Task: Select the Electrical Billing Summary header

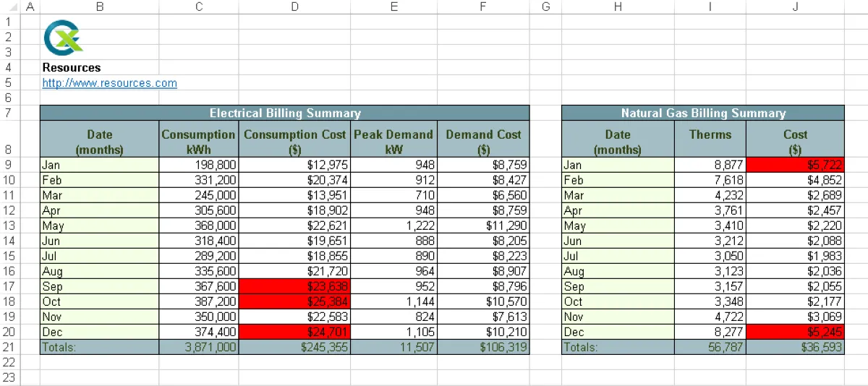Action: [x=285, y=113]
